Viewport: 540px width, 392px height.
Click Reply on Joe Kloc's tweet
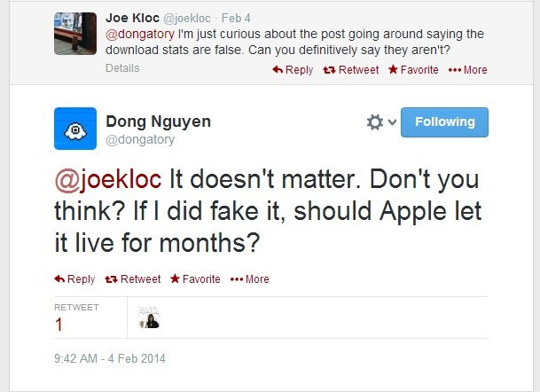click(x=292, y=69)
